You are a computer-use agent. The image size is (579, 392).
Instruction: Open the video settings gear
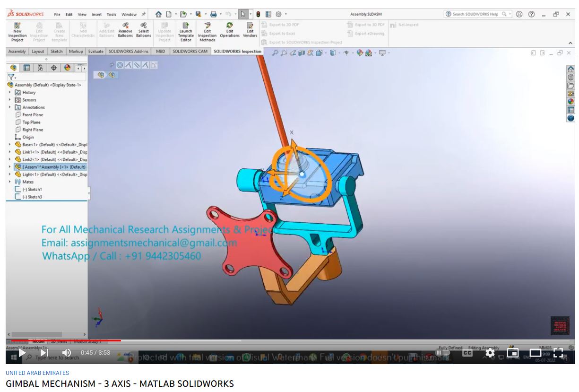pyautogui.click(x=490, y=353)
